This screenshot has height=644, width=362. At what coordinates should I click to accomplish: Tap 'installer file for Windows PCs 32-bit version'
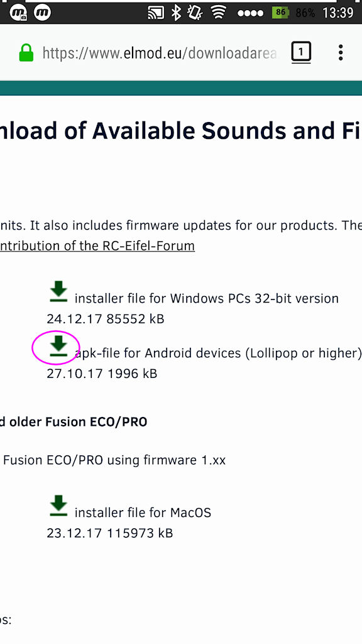point(206,298)
